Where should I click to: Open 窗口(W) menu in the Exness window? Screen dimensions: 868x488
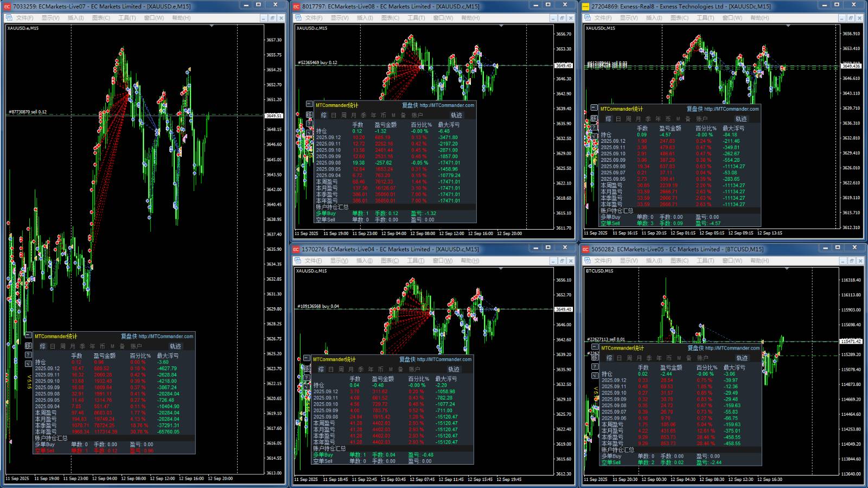point(732,18)
